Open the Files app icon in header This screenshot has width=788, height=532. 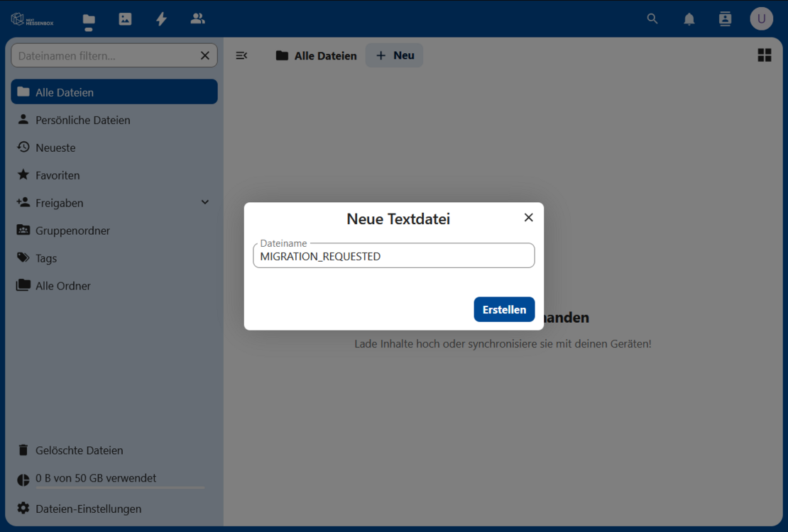point(89,20)
